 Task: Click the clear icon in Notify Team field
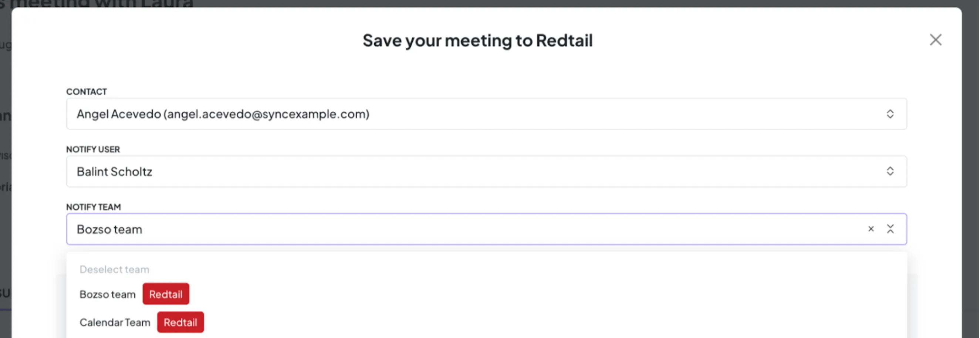(871, 229)
